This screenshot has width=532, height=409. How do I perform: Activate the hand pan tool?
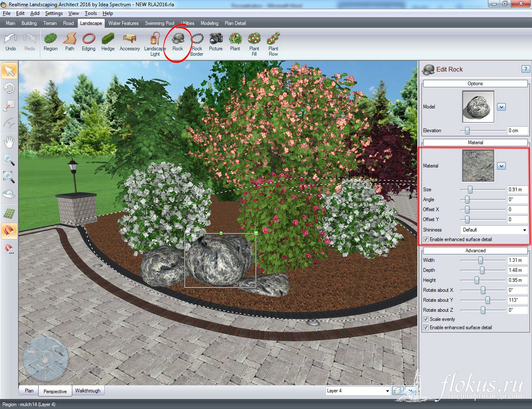coord(9,142)
